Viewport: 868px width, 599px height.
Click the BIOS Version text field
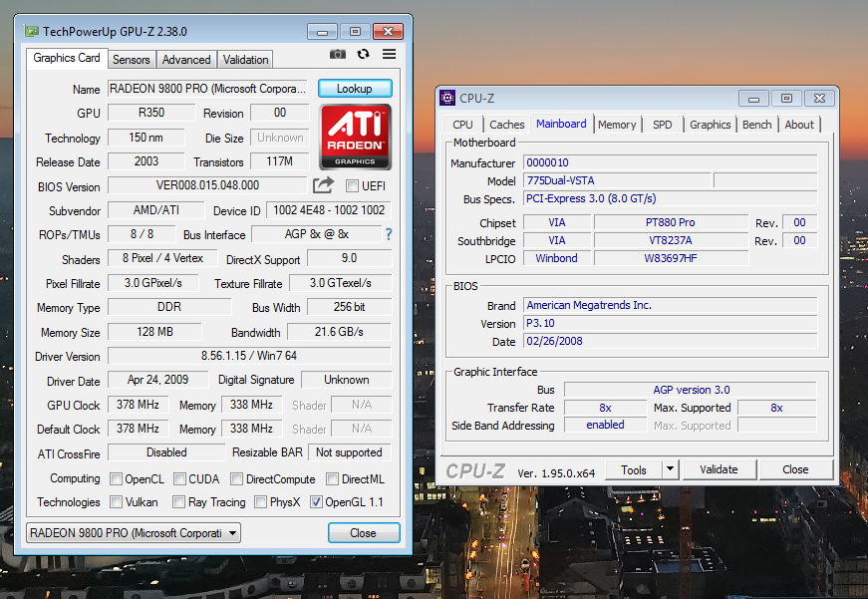tap(207, 185)
